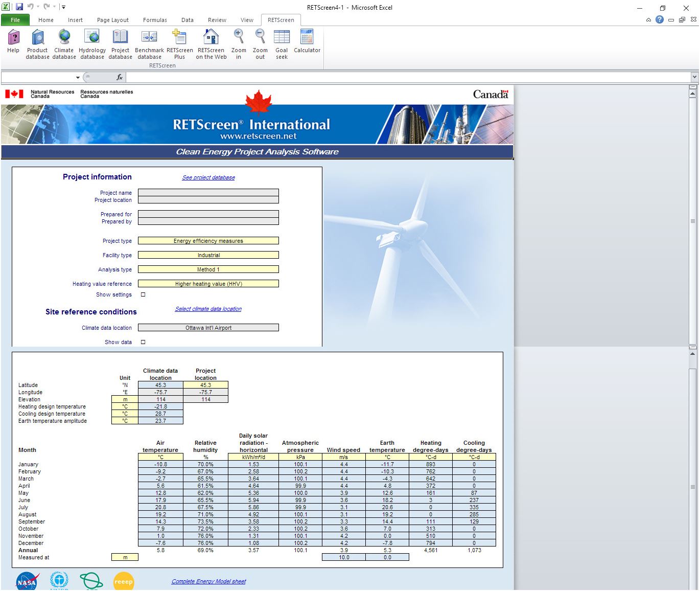Check the Show data checkbox
Viewport: 700px width, 591px height.
143,342
